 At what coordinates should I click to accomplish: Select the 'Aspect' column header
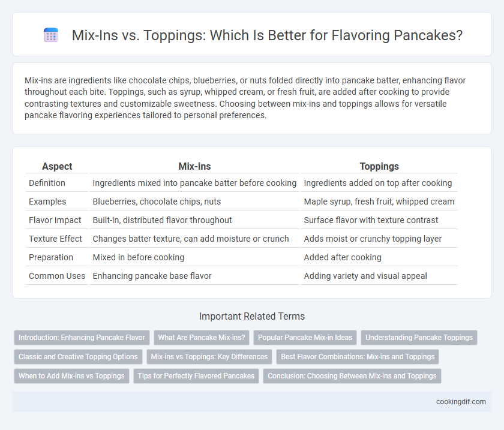click(57, 166)
